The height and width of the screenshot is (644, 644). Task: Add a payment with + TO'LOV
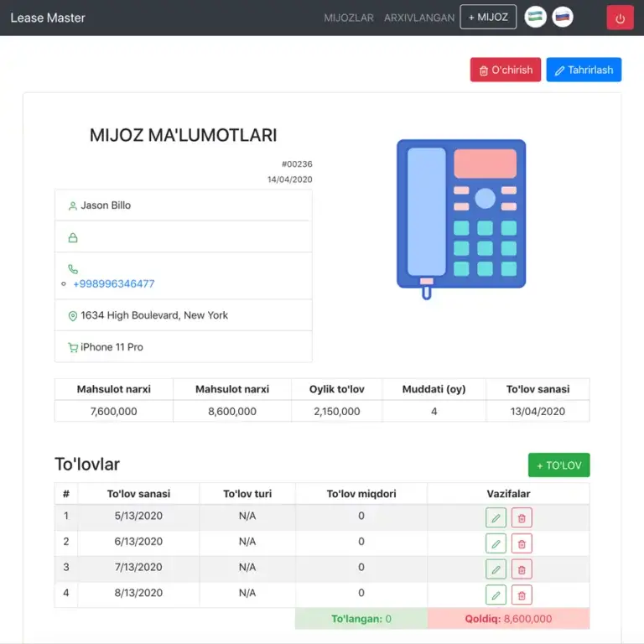(x=558, y=465)
